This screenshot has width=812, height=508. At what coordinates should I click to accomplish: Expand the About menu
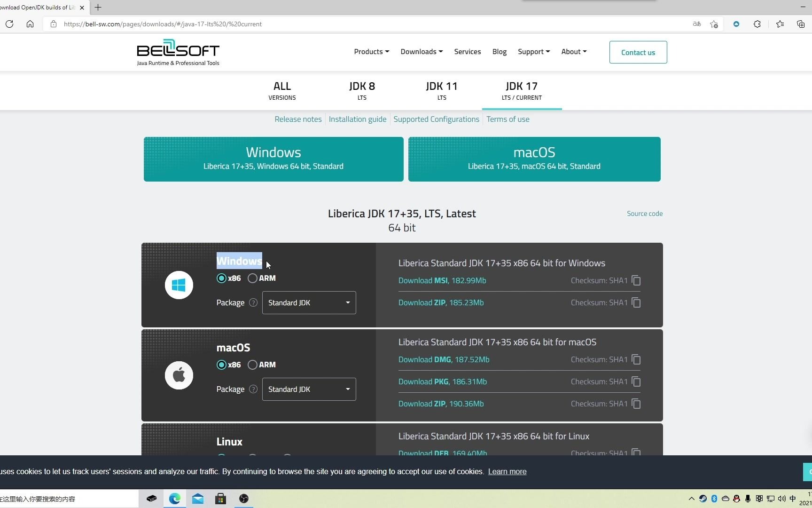574,52
